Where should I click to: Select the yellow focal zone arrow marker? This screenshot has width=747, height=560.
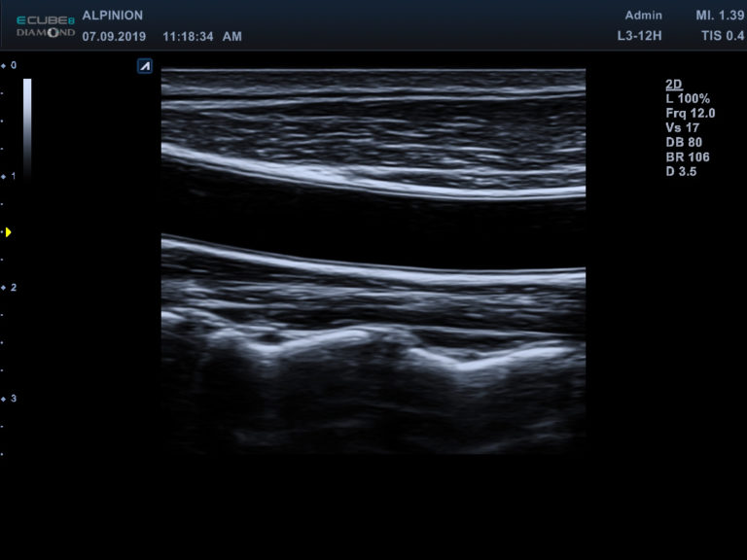point(8,232)
